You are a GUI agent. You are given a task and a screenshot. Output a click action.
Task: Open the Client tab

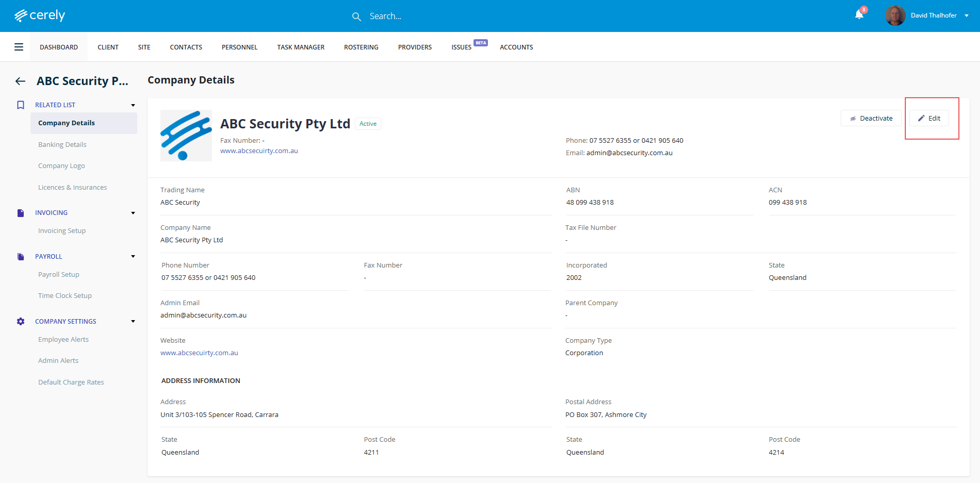pos(108,47)
